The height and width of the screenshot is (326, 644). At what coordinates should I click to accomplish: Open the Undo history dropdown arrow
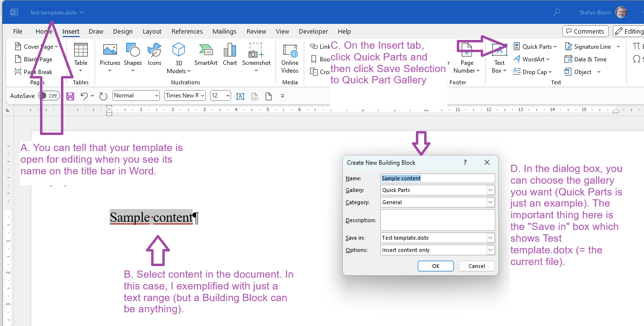coord(93,96)
